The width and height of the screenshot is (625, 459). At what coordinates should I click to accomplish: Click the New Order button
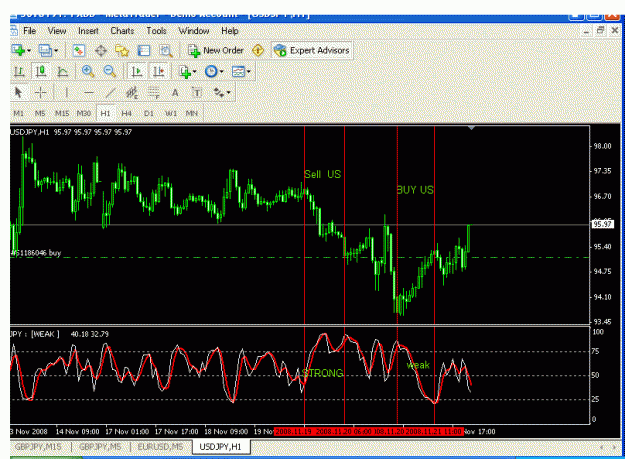point(216,51)
